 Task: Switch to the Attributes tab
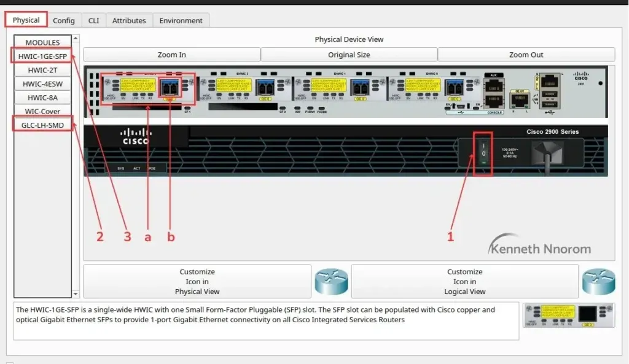point(129,20)
